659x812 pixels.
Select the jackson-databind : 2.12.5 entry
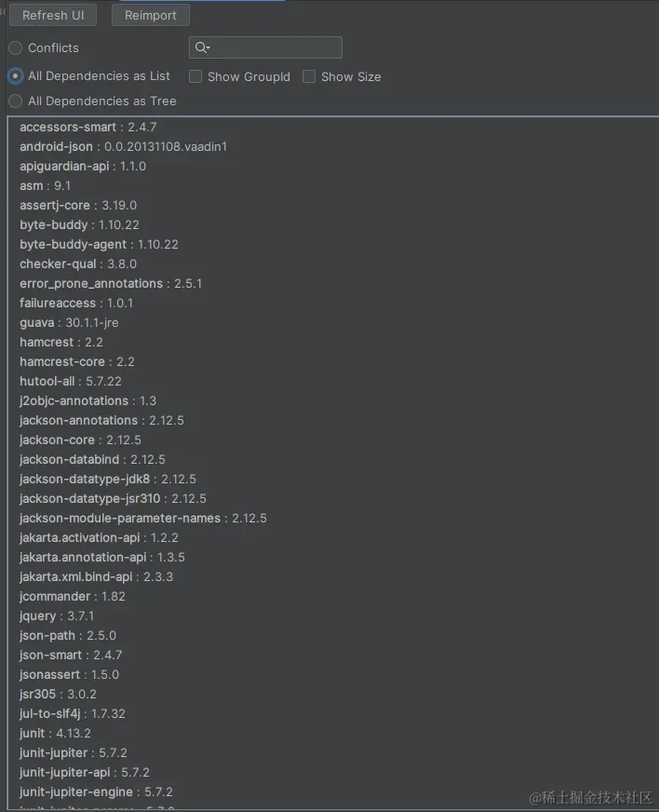[92, 459]
